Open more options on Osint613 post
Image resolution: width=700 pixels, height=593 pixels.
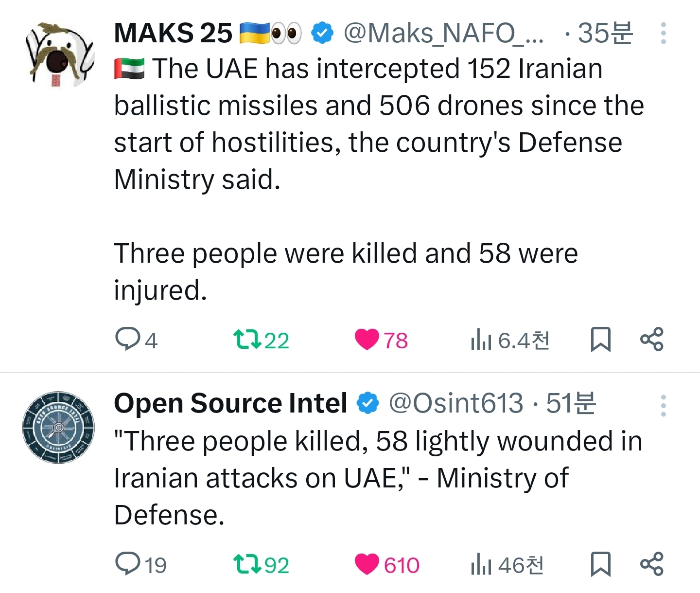[663, 405]
